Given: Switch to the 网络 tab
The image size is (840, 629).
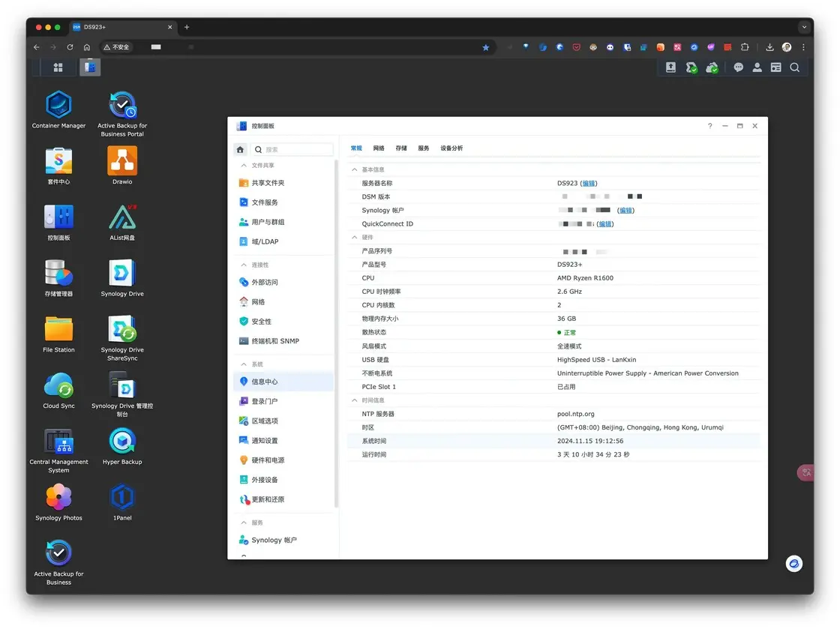Looking at the screenshot, I should point(379,148).
